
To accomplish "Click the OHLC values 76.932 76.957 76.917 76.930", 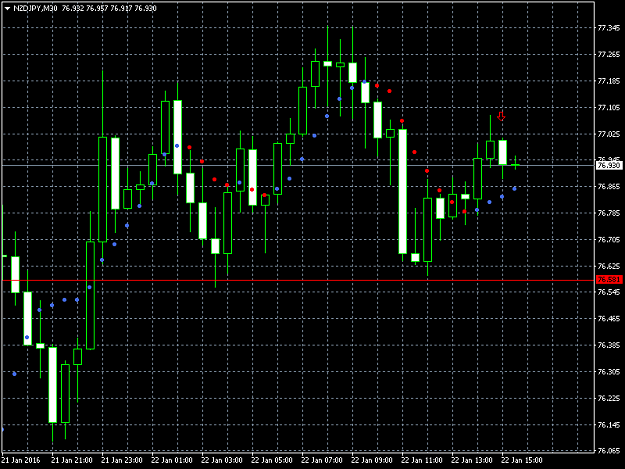I will [x=109, y=8].
